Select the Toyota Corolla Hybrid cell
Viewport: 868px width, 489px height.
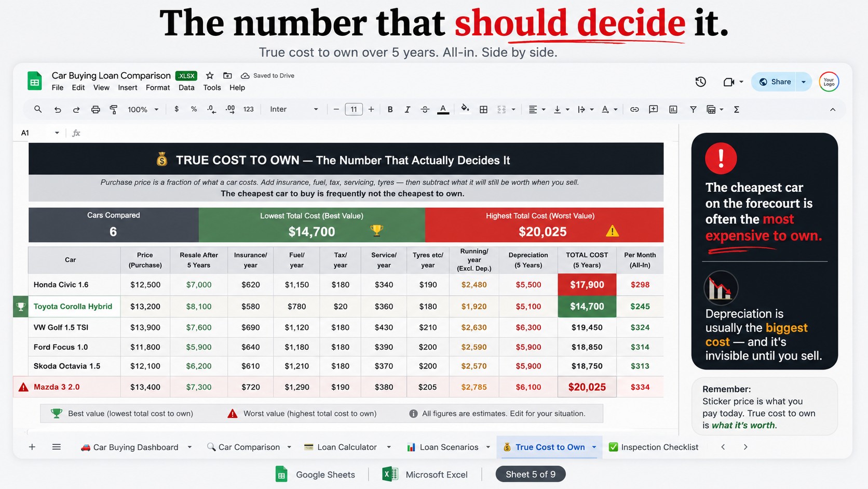click(74, 307)
